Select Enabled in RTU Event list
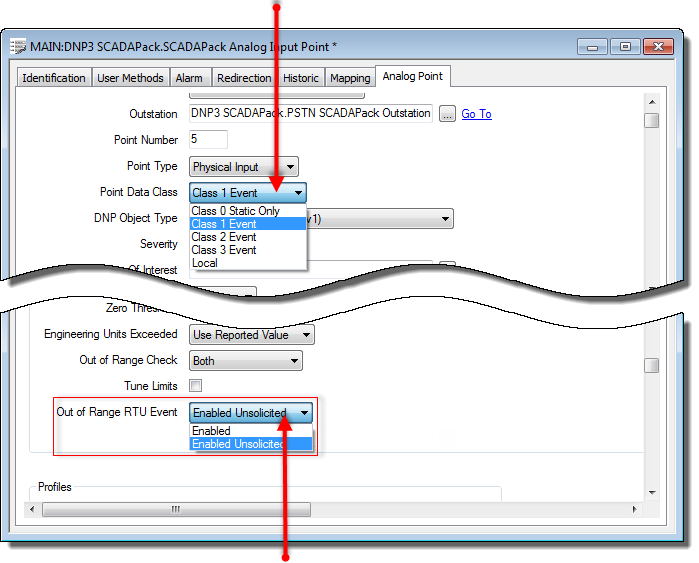 pos(211,431)
